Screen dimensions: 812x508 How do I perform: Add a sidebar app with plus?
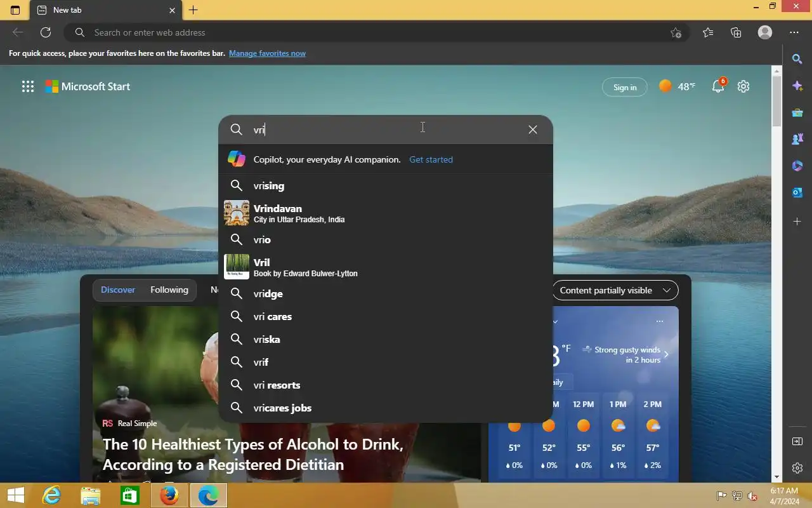point(797,222)
